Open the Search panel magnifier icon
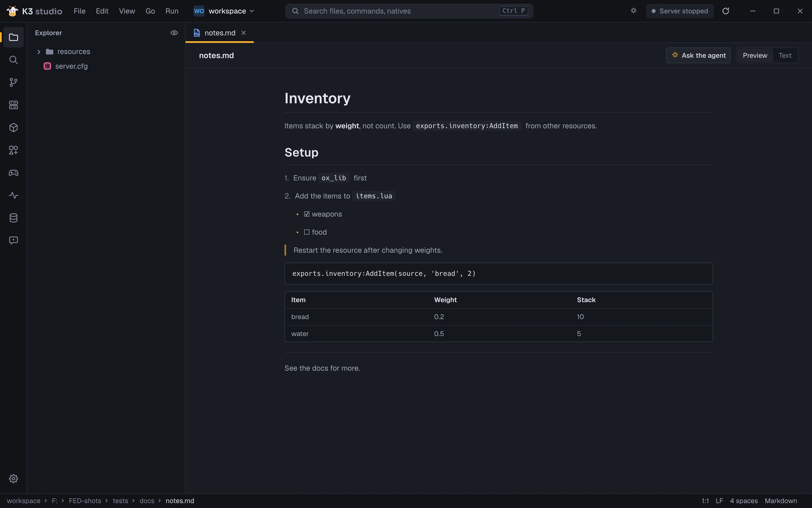Screen dimensions: 812x508 13,60
